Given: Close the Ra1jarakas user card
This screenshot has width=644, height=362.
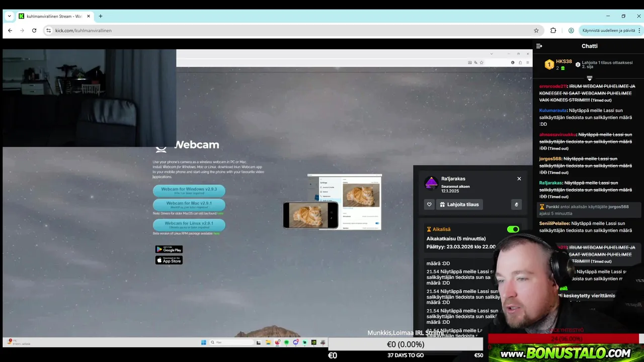Looking at the screenshot, I should tap(519, 178).
